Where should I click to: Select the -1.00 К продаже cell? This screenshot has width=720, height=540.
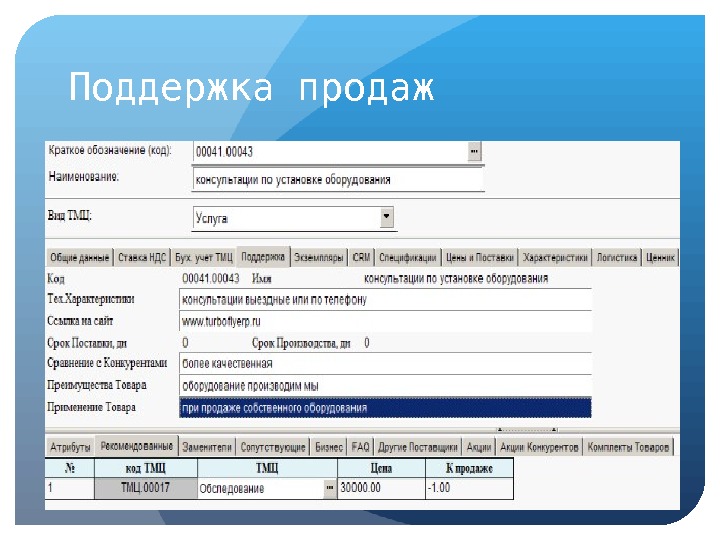click(469, 488)
